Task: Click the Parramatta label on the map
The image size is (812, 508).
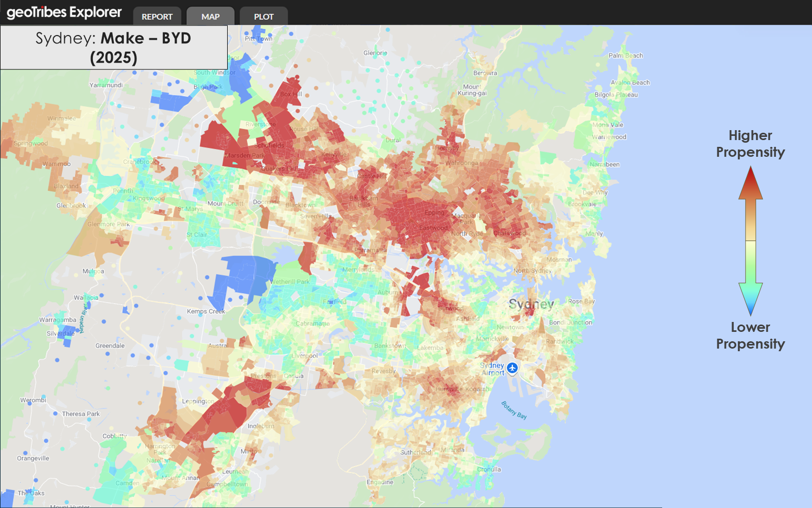Action: (371, 250)
